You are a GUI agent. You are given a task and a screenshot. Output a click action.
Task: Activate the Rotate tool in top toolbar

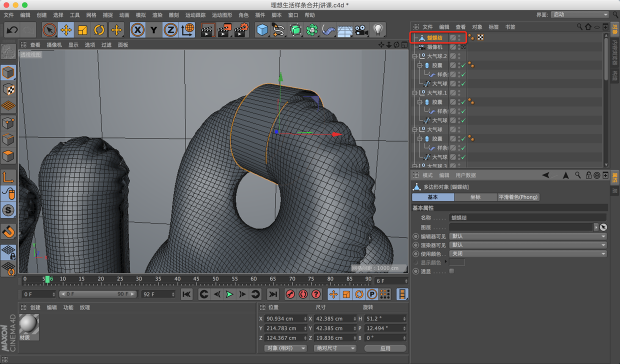(99, 30)
